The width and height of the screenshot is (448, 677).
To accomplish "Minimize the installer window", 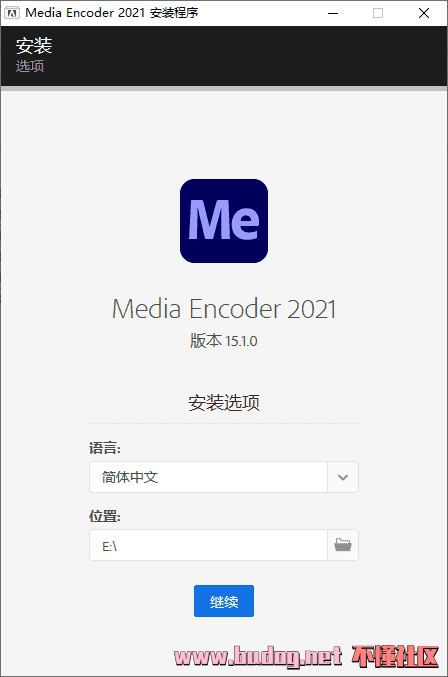I will (x=333, y=13).
